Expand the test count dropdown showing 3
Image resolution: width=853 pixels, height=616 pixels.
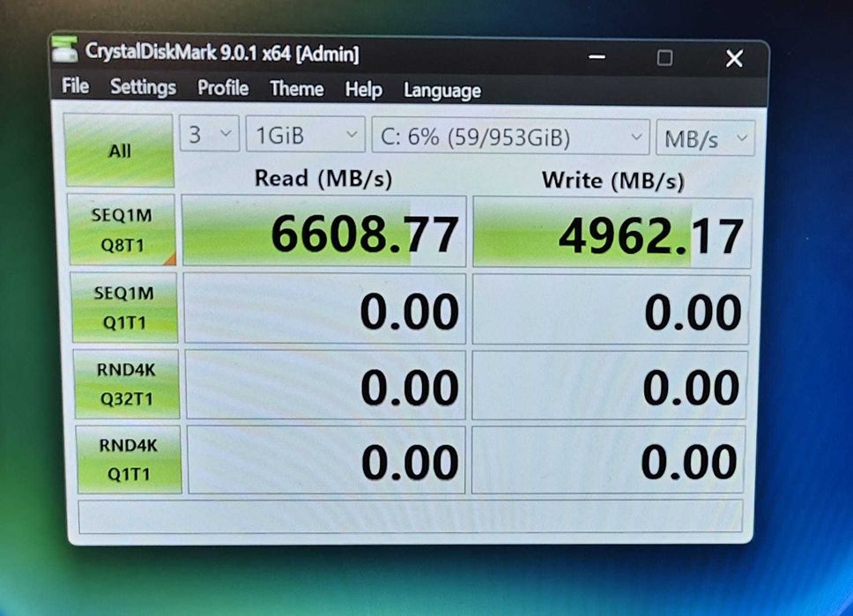209,134
